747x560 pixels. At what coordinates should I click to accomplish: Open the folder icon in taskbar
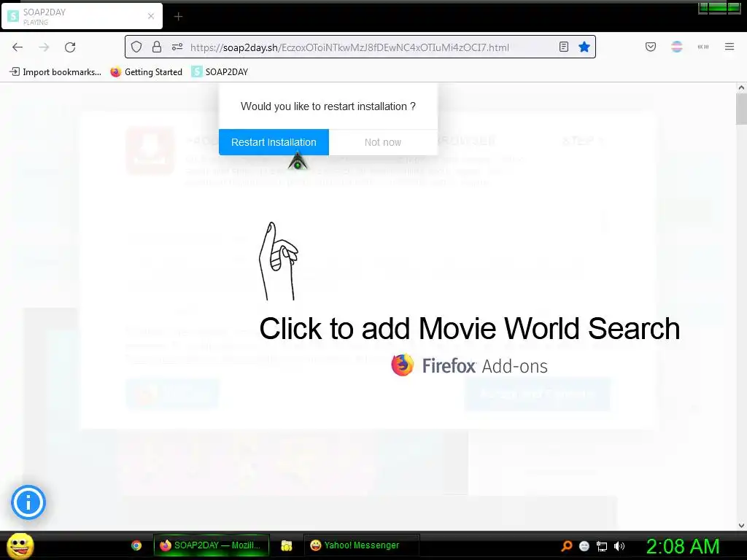point(286,545)
